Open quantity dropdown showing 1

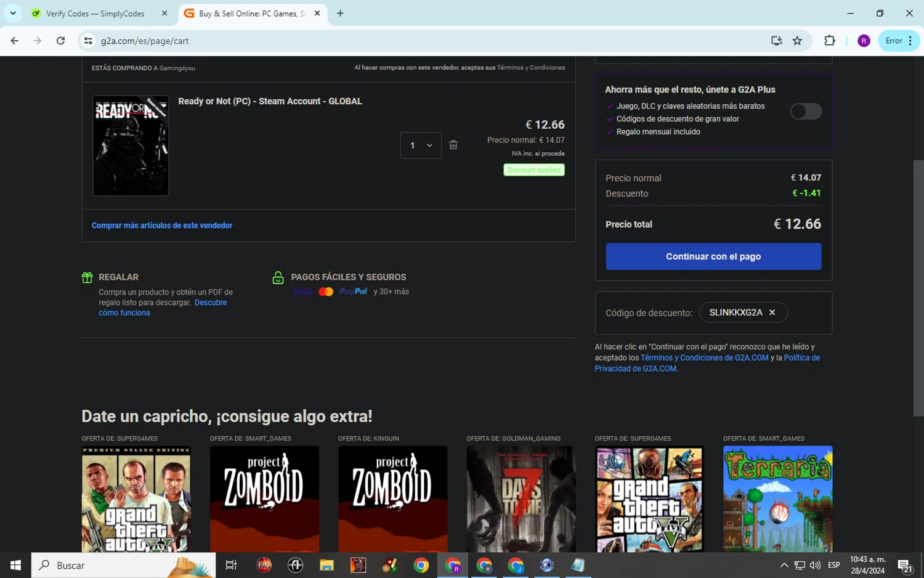(x=421, y=145)
